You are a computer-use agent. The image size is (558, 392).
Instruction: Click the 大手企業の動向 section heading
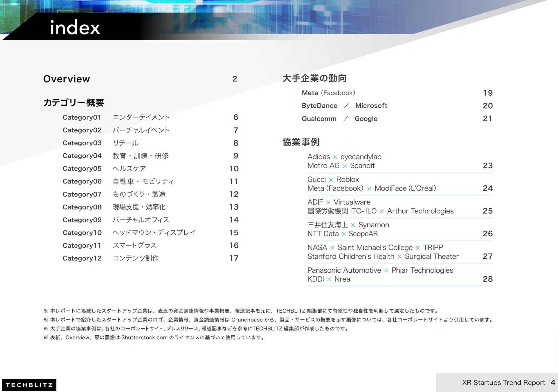(314, 78)
